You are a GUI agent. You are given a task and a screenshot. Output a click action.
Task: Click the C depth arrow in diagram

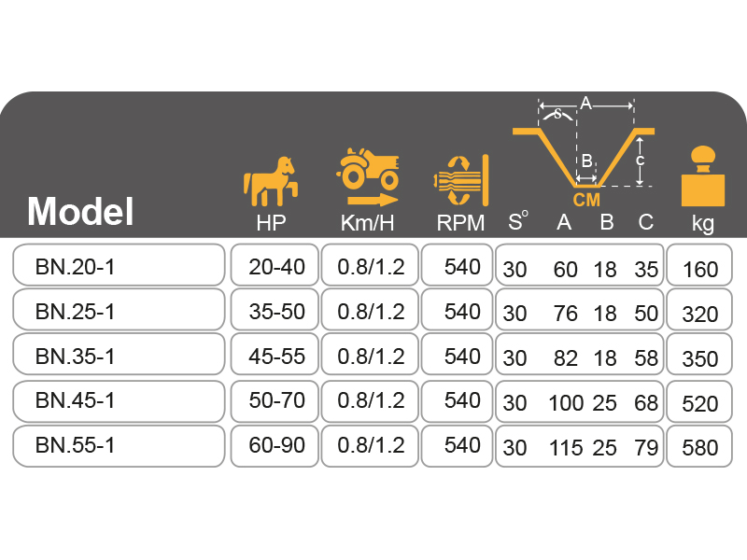coord(640,161)
